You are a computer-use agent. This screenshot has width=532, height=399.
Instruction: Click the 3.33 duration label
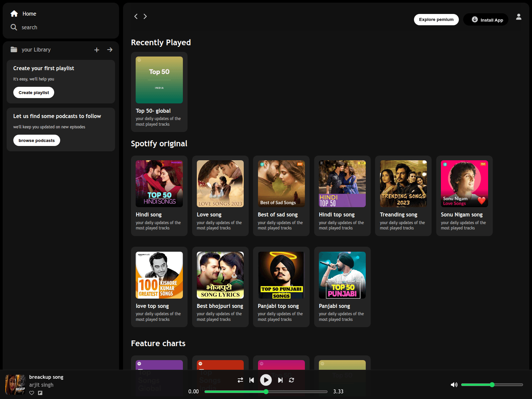338,391
